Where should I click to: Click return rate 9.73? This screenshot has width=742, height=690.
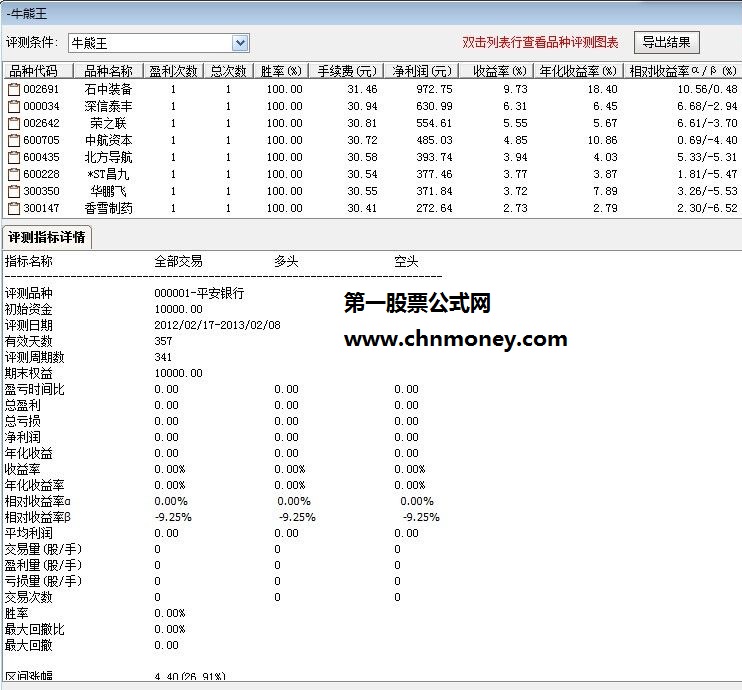tap(515, 89)
